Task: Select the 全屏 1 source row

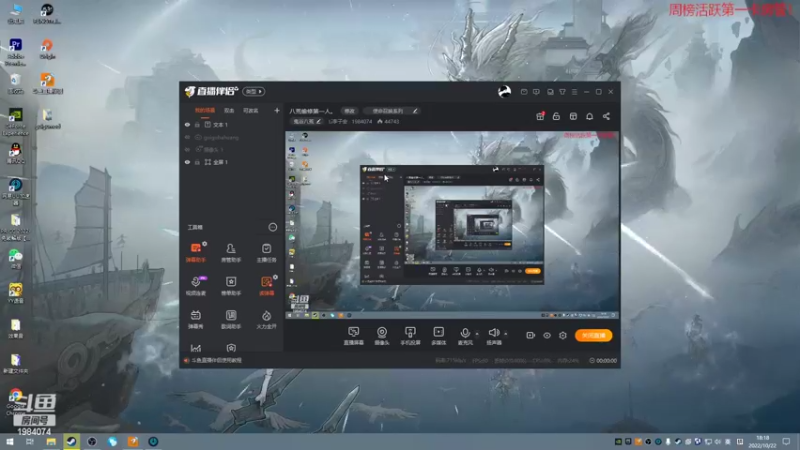Action: click(232, 162)
